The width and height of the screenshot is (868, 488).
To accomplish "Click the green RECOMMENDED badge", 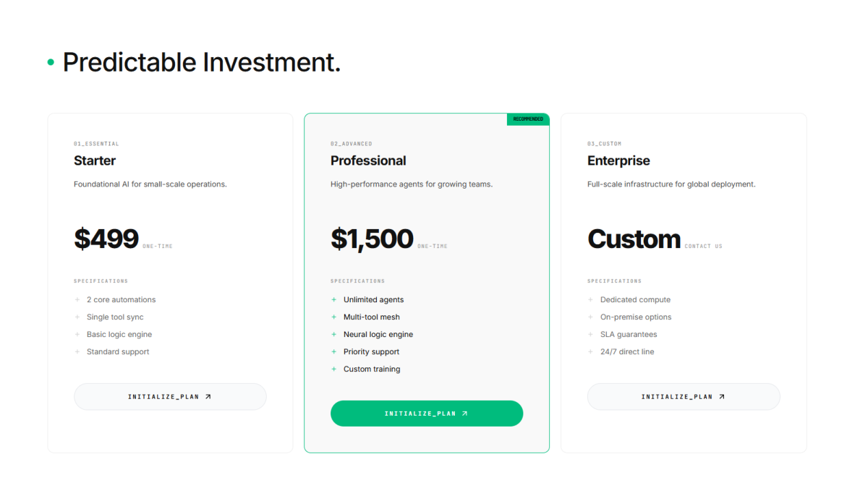I will [528, 119].
